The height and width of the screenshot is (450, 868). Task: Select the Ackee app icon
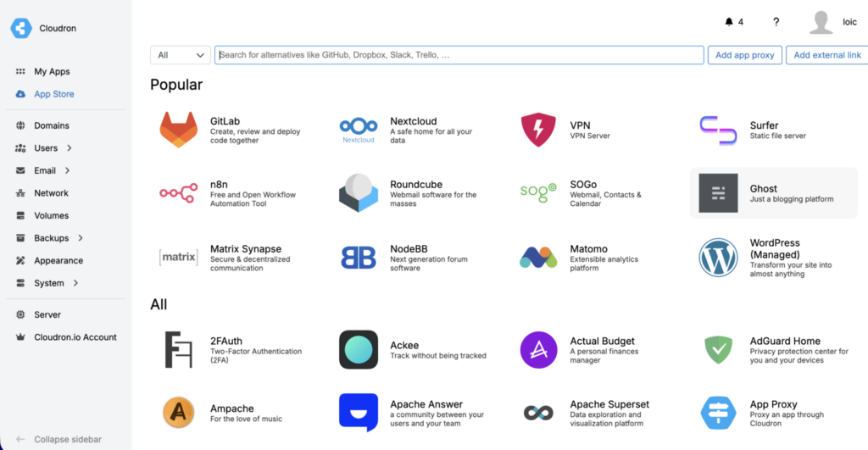coord(359,350)
